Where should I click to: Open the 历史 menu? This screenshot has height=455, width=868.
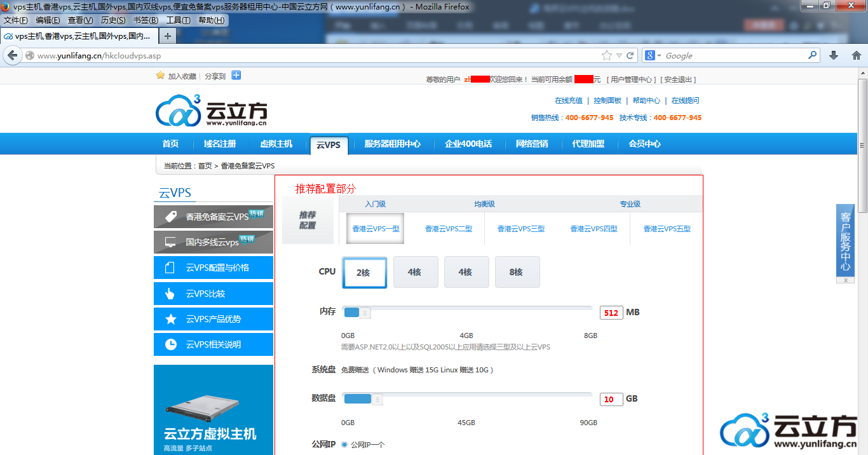113,20
